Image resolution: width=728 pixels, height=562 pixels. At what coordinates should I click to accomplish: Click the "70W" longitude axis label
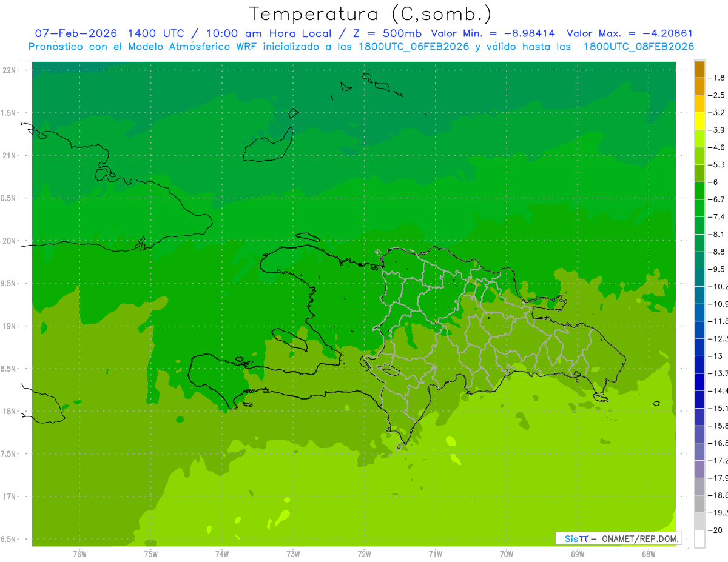point(507,554)
